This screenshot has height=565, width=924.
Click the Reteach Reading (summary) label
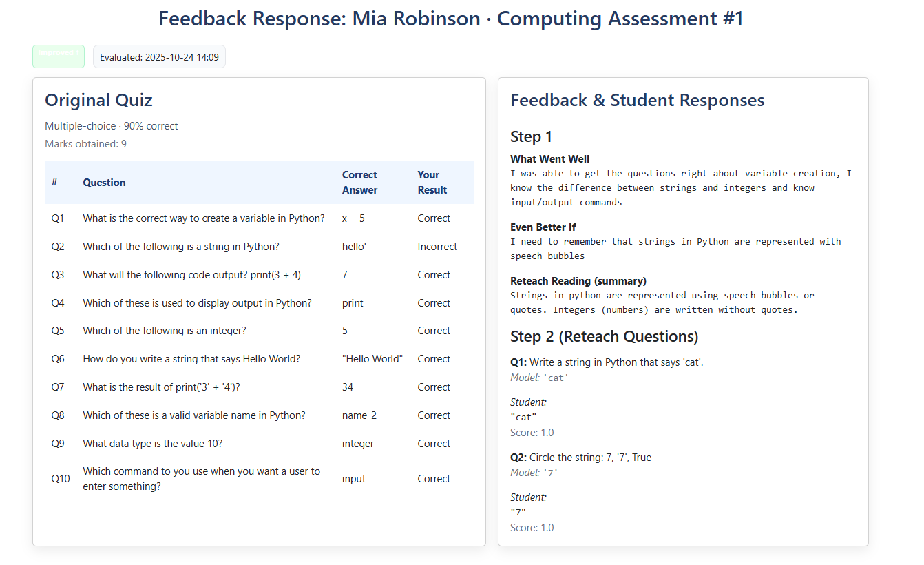(578, 281)
